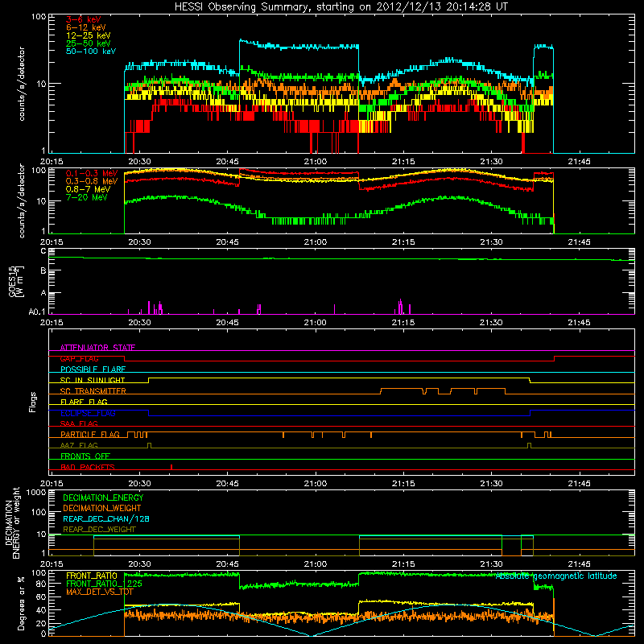The height and width of the screenshot is (644, 644).
Task: Click the BAD_PACKETS flag label
Action: (88, 467)
